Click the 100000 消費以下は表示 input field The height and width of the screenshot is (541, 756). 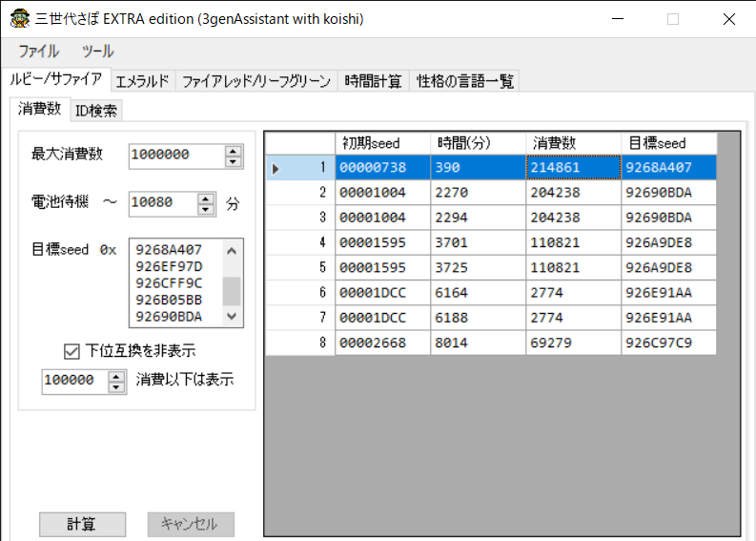(74, 381)
